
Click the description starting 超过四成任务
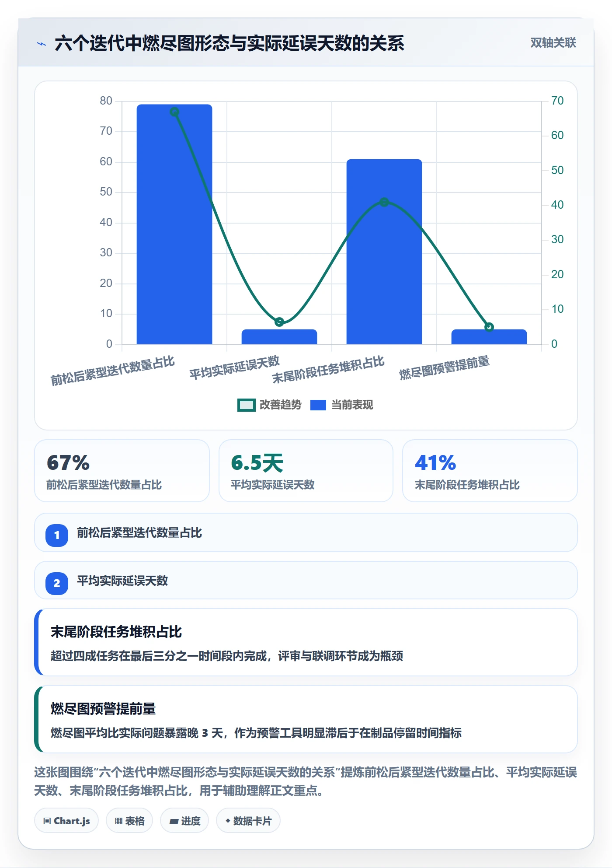tap(227, 656)
